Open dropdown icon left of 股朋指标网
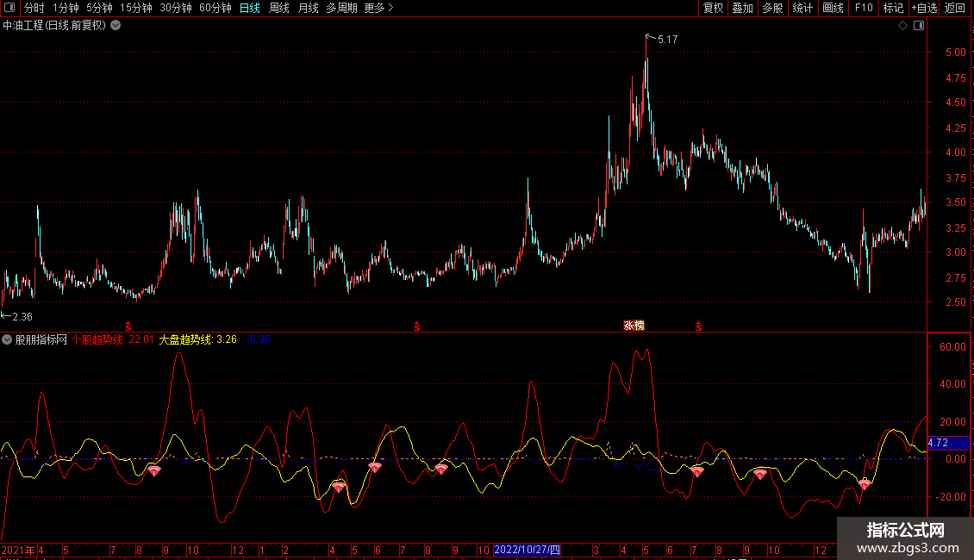The image size is (974, 560). tap(7, 339)
